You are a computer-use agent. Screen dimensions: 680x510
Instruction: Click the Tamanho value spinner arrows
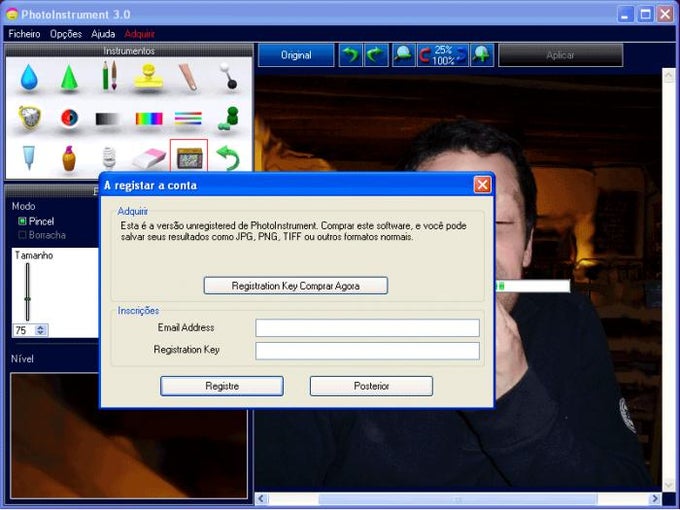coord(41,330)
